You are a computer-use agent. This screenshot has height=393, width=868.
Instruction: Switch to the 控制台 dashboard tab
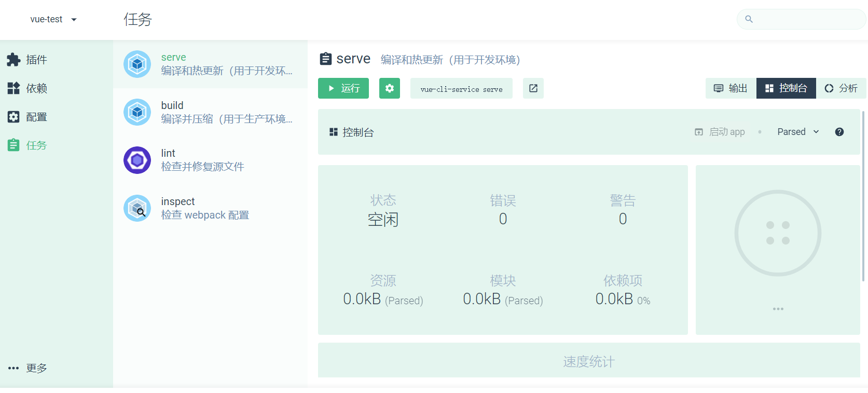pos(786,88)
